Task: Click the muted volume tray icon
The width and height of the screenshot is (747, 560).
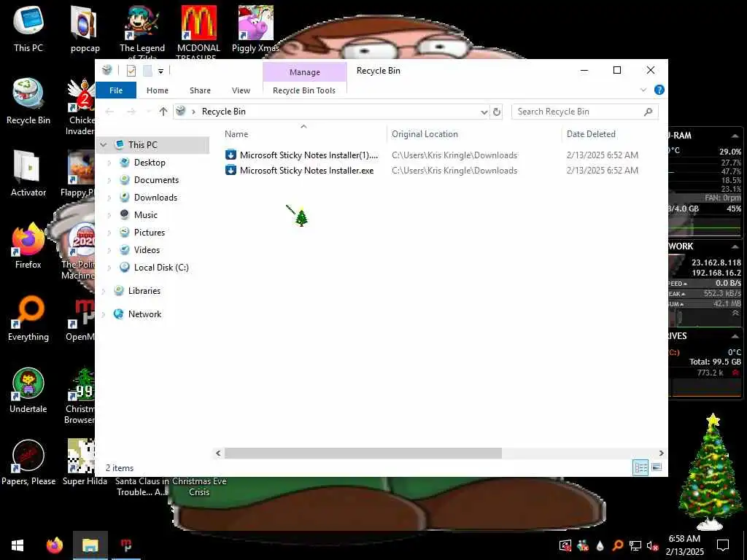Action: tap(652, 545)
